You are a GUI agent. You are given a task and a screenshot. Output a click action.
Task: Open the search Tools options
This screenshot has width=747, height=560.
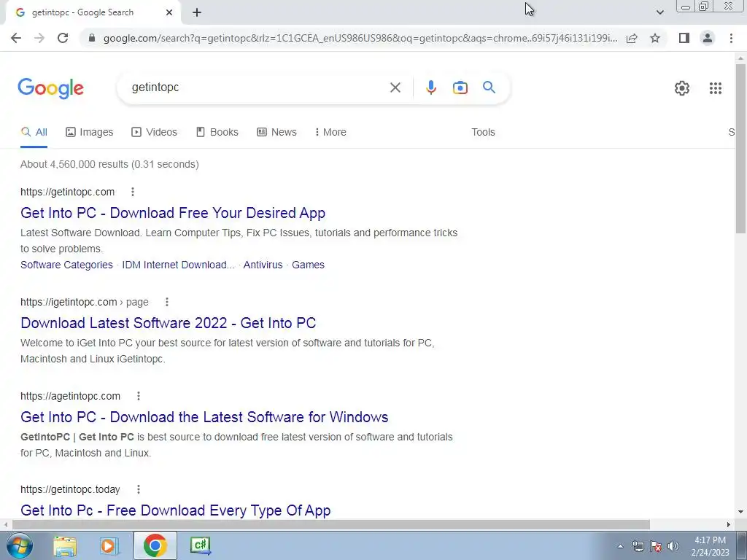(x=483, y=133)
